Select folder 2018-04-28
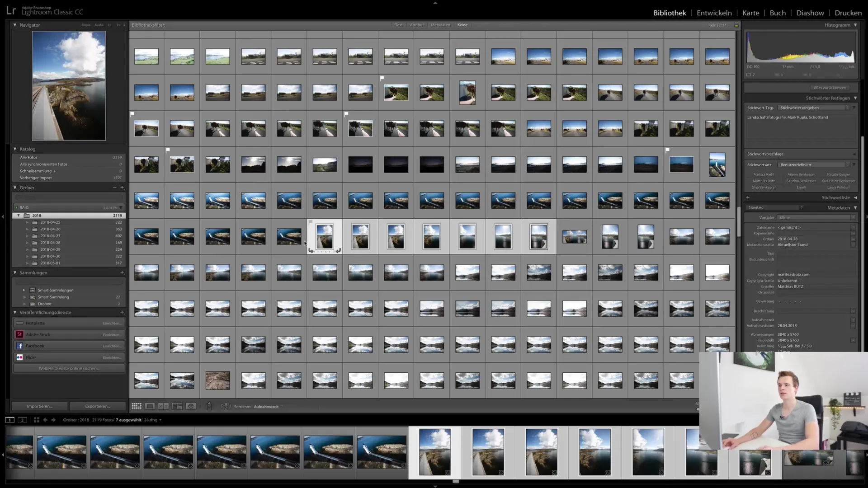 (x=50, y=243)
